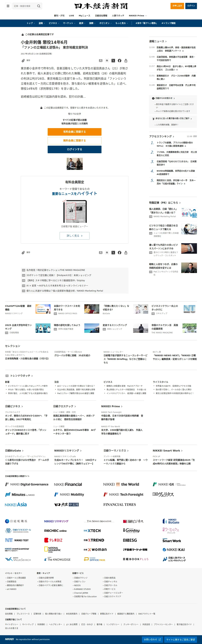Viewport: 202px width, 644px height.
Task: Open the 速報ニュース section heading
Action: 158,41
